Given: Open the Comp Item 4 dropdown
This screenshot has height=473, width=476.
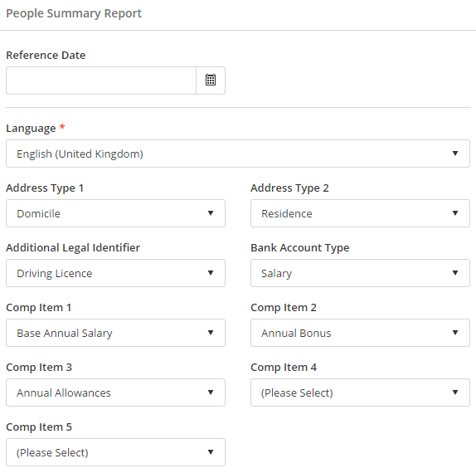Looking at the screenshot, I should click(x=360, y=393).
